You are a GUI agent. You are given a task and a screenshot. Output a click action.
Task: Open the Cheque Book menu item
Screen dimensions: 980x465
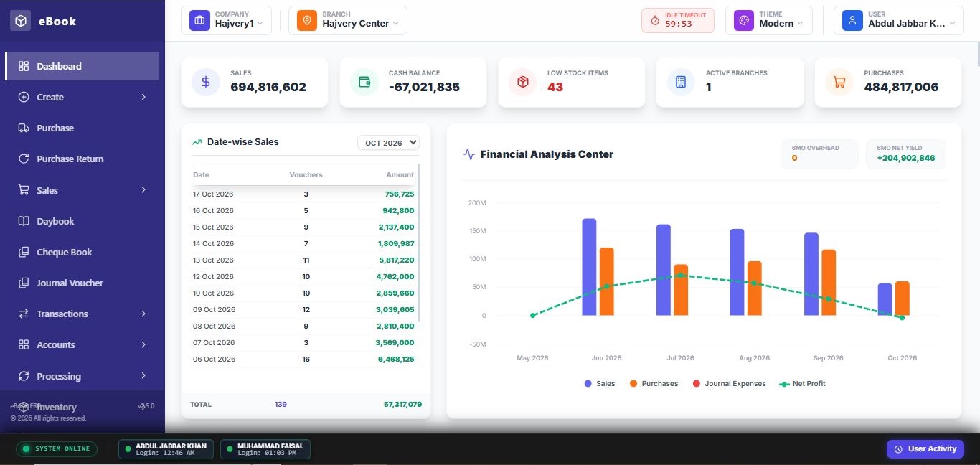click(x=83, y=252)
